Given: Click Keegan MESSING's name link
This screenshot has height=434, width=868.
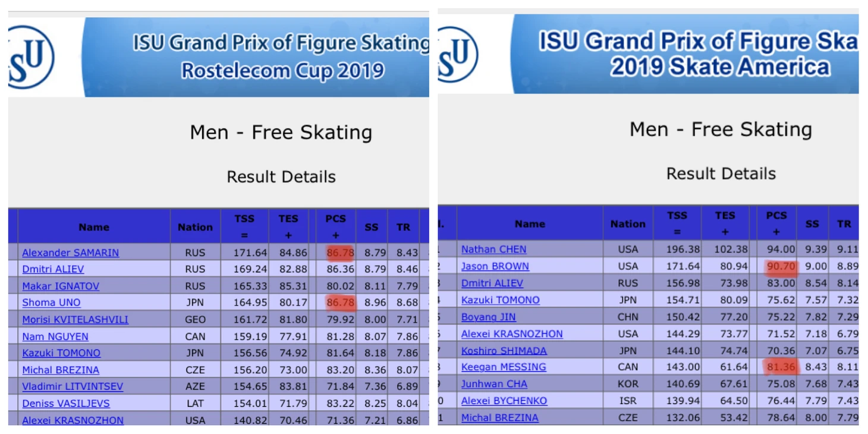Looking at the screenshot, I should tap(503, 367).
